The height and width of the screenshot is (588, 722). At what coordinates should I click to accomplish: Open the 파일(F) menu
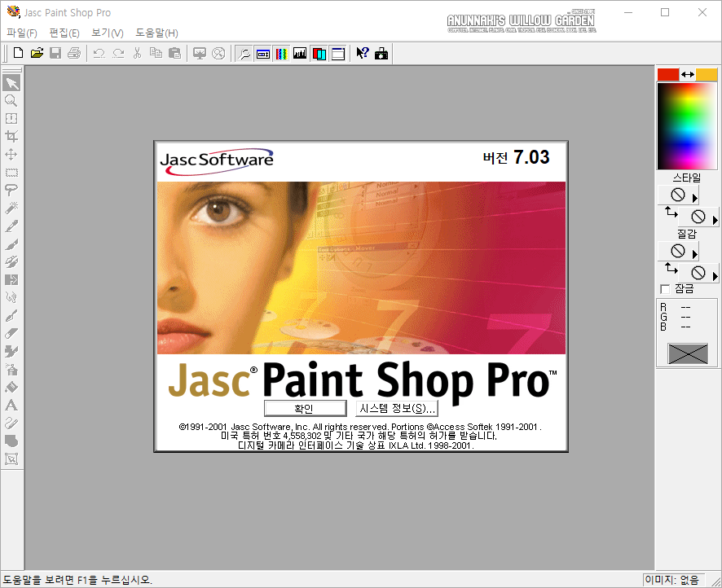(x=22, y=33)
